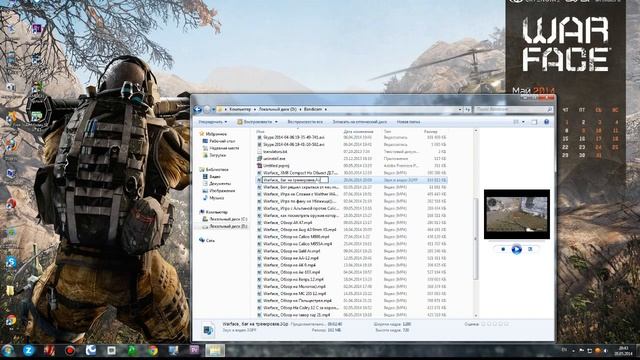The image size is (640, 360).
Task: Open the Windows Start button
Action: (x=8, y=350)
